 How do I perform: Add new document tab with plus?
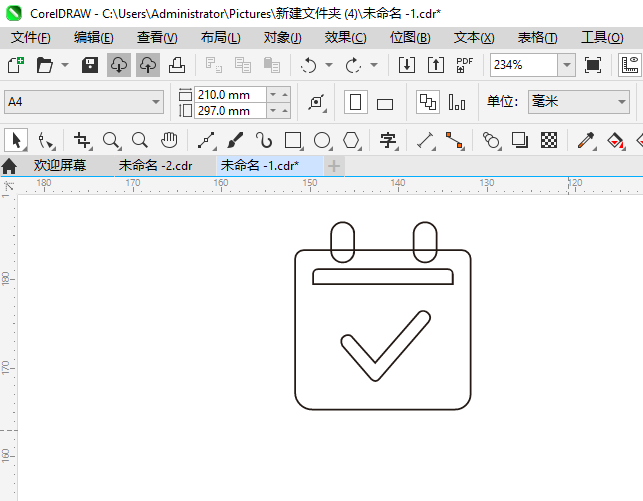[334, 166]
